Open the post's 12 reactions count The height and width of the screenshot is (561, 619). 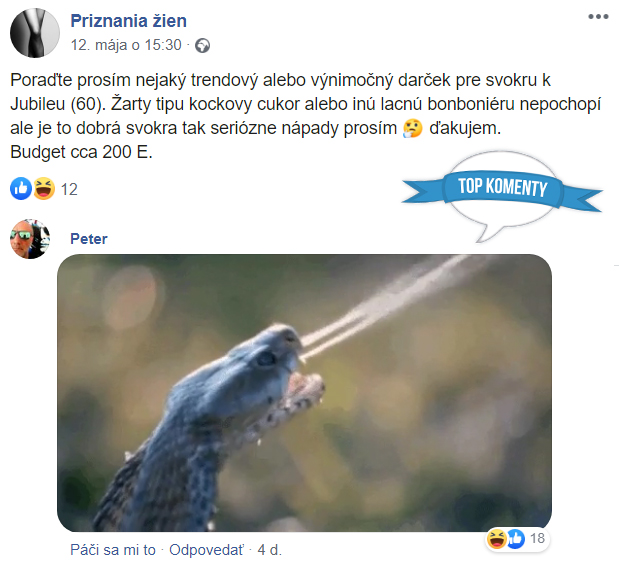click(x=69, y=190)
